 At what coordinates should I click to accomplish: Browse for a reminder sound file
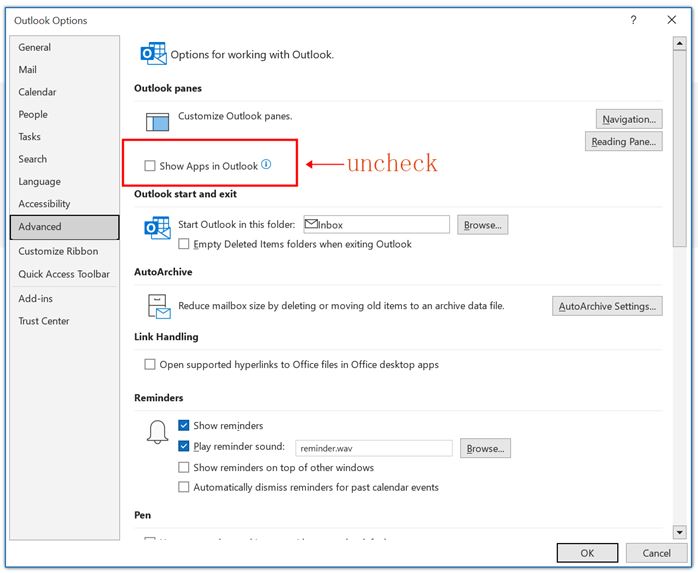coord(485,448)
